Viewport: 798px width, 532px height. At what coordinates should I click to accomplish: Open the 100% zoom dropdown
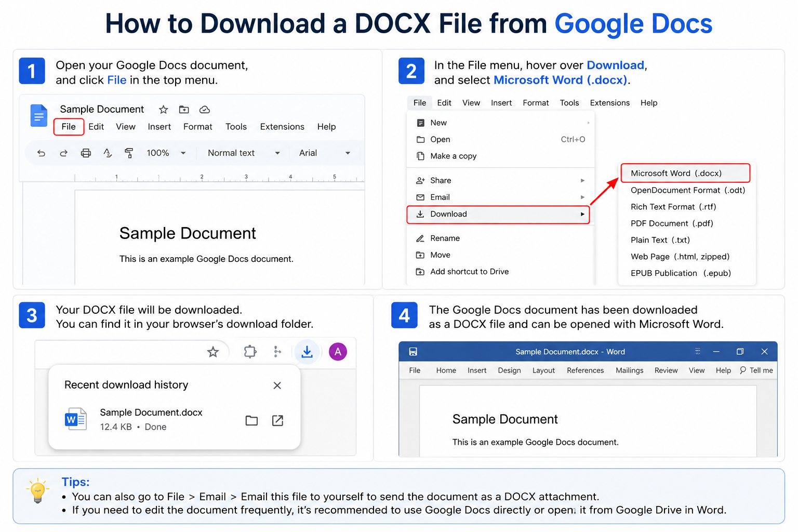click(166, 153)
